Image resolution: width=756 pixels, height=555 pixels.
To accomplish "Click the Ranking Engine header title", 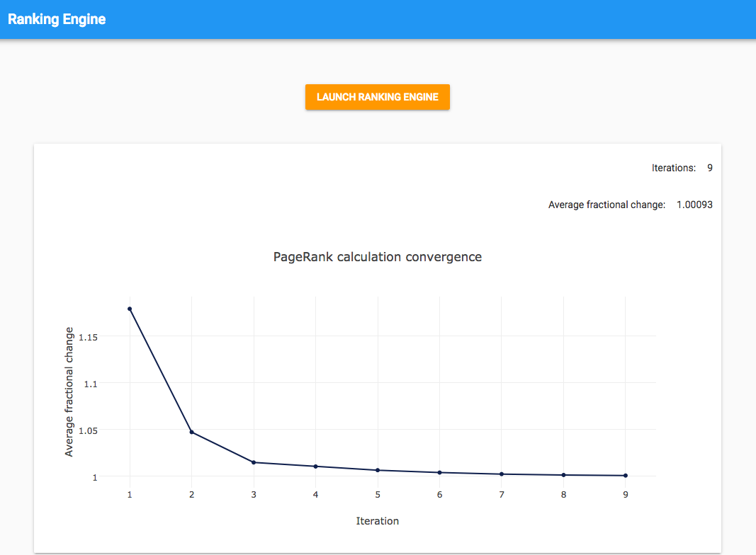I will (57, 19).
